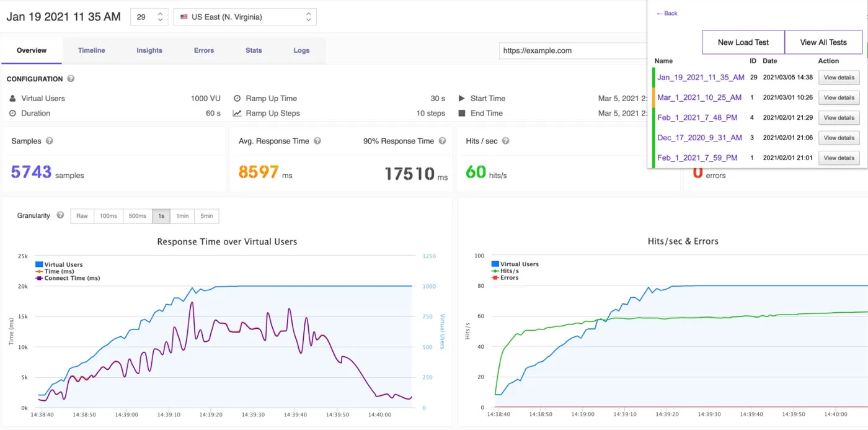868x430 pixels.
Task: Click help icon beside 90% Response Time
Action: click(x=443, y=141)
